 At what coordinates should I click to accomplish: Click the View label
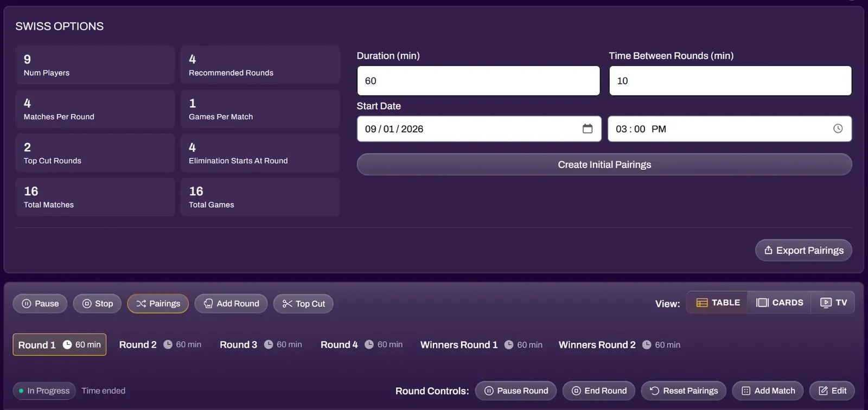(x=668, y=304)
